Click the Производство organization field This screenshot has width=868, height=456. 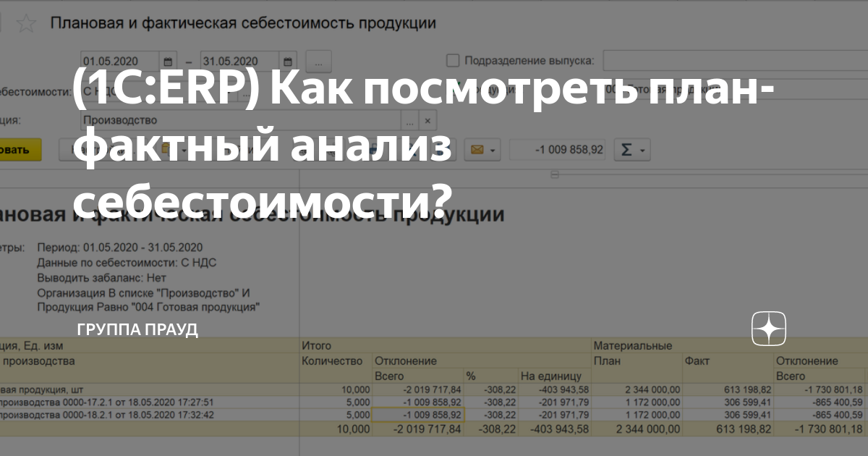tap(242, 121)
